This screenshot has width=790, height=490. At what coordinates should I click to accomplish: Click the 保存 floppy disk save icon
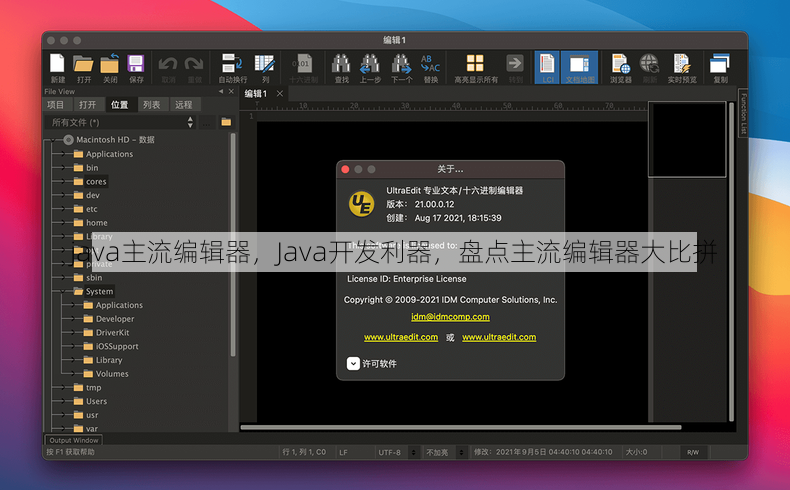136,63
